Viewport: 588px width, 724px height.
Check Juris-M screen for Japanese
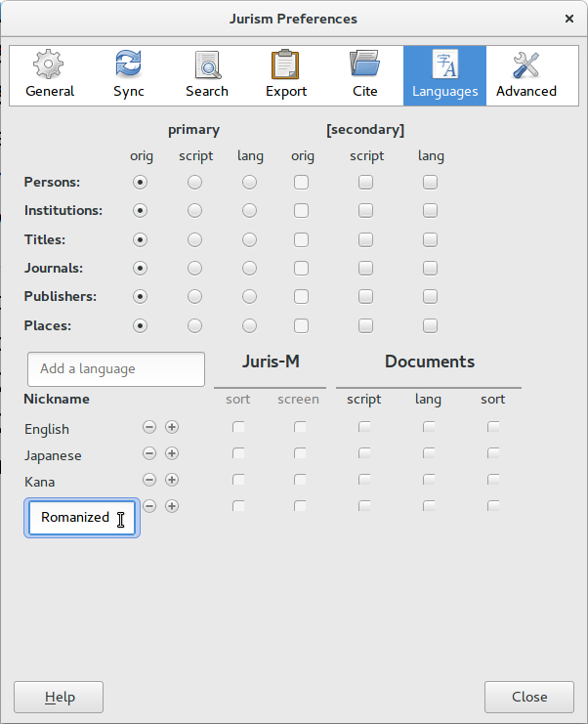[300, 453]
